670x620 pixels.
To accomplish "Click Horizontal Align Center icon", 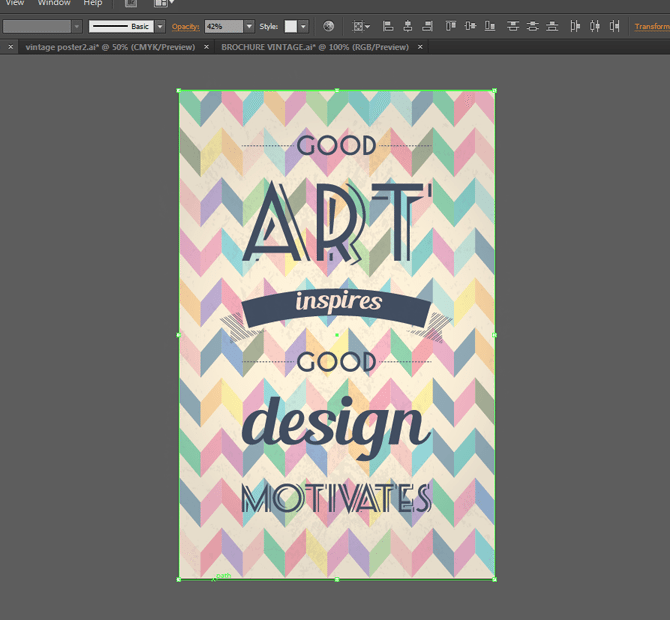I will [406, 26].
